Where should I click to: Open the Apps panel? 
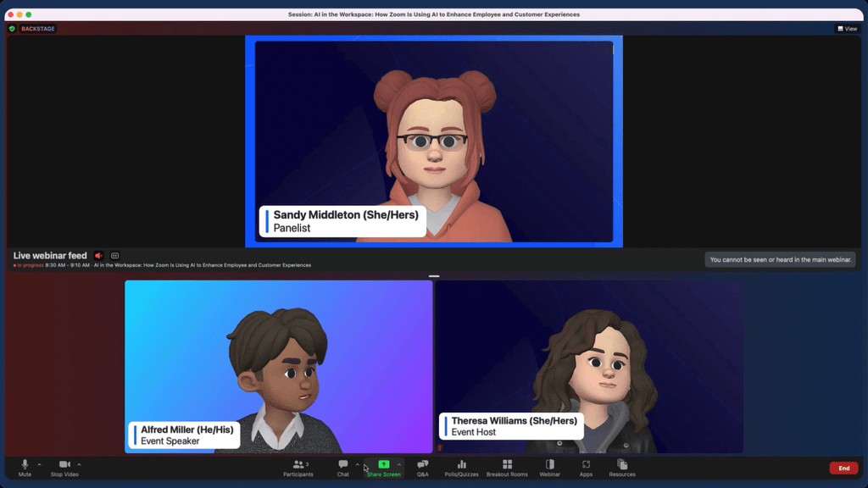586,468
